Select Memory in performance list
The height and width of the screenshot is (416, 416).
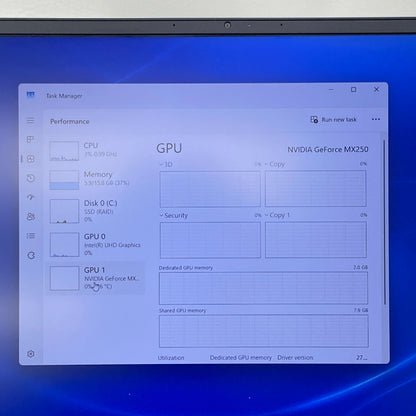pyautogui.click(x=96, y=179)
